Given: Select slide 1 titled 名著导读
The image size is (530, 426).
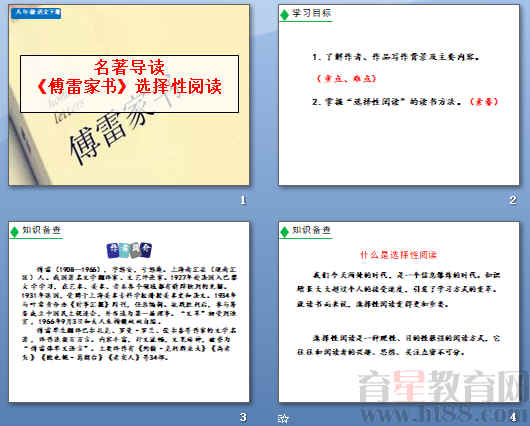Looking at the screenshot, I should [129, 95].
